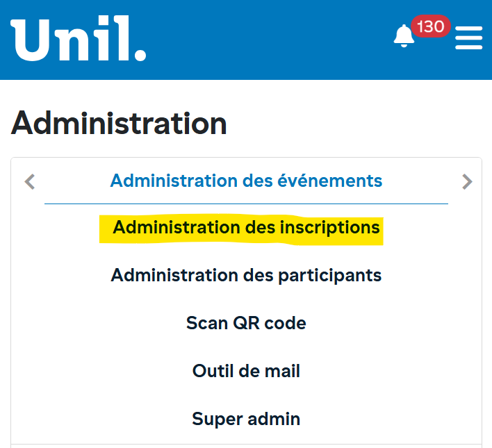The width and height of the screenshot is (492, 448).
Task: Open the hamburger menu
Action: [x=468, y=38]
